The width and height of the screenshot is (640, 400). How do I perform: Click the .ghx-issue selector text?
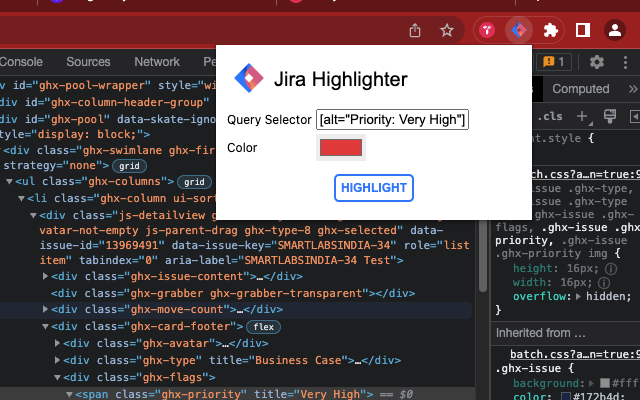click(x=528, y=368)
